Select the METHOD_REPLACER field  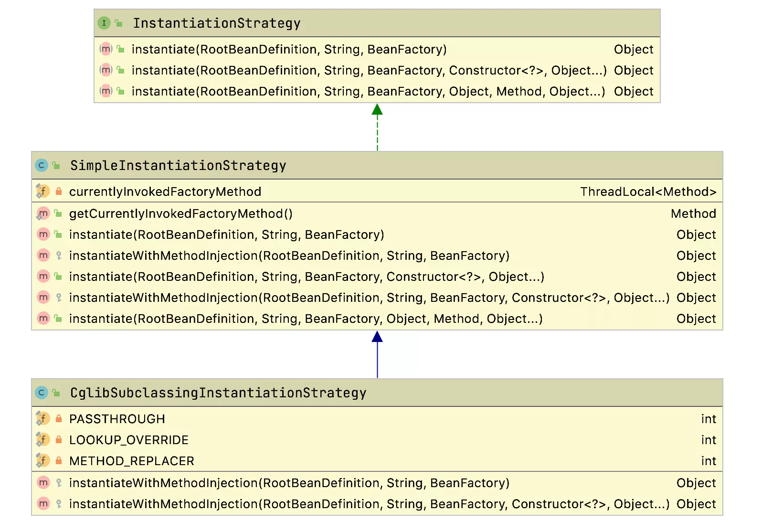[x=132, y=461]
